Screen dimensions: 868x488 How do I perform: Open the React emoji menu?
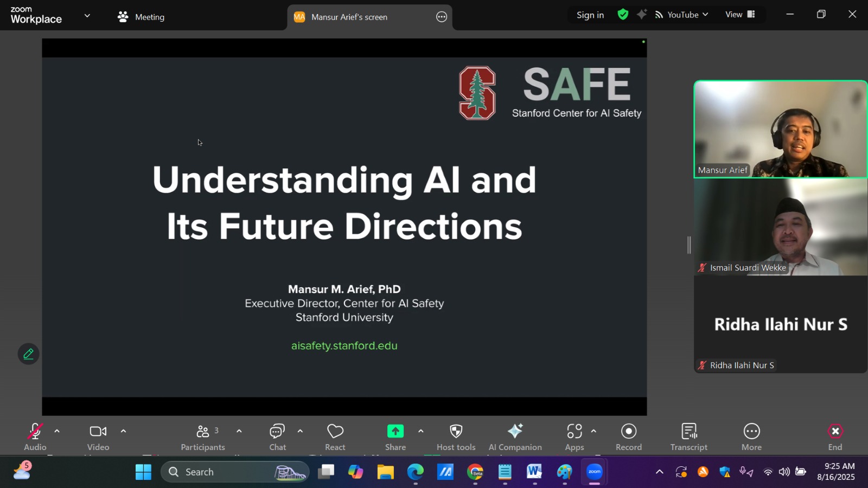pos(335,436)
